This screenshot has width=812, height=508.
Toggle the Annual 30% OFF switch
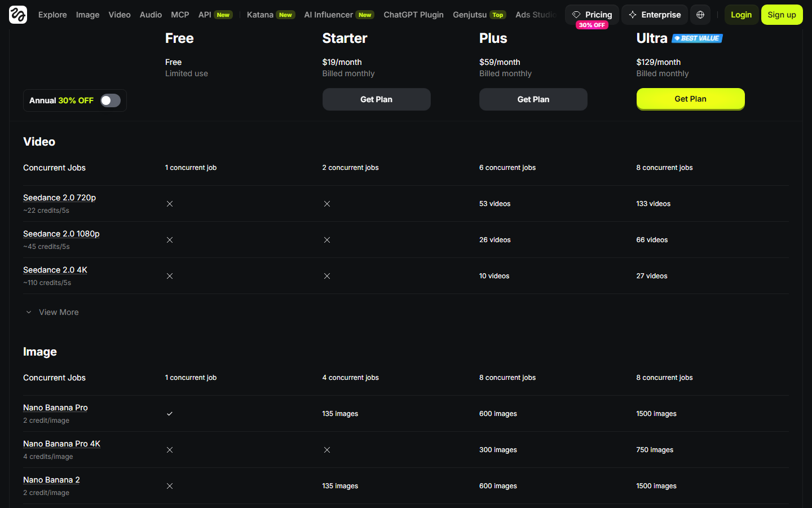(111, 100)
